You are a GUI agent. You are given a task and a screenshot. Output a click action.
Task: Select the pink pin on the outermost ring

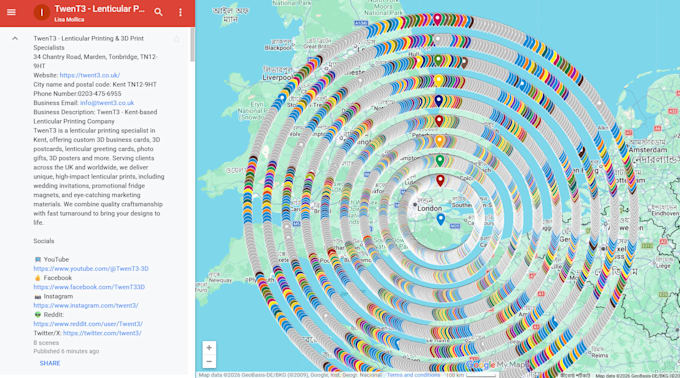pyautogui.click(x=438, y=20)
